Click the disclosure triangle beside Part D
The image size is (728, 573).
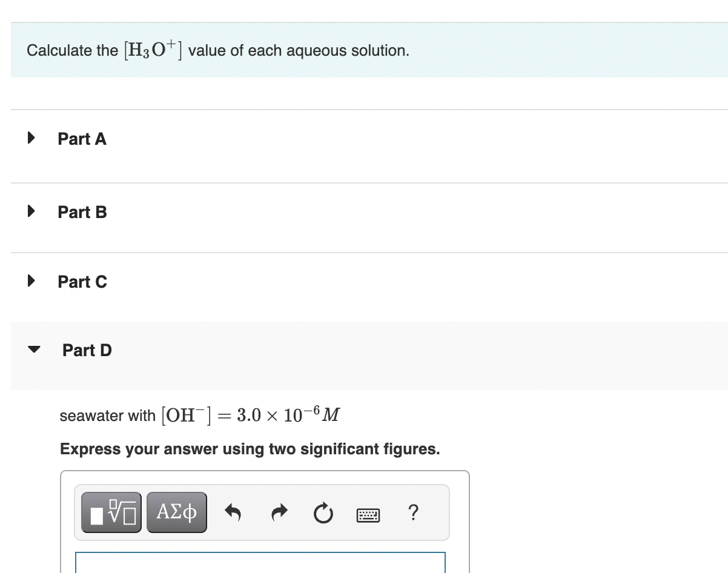pyautogui.click(x=33, y=348)
